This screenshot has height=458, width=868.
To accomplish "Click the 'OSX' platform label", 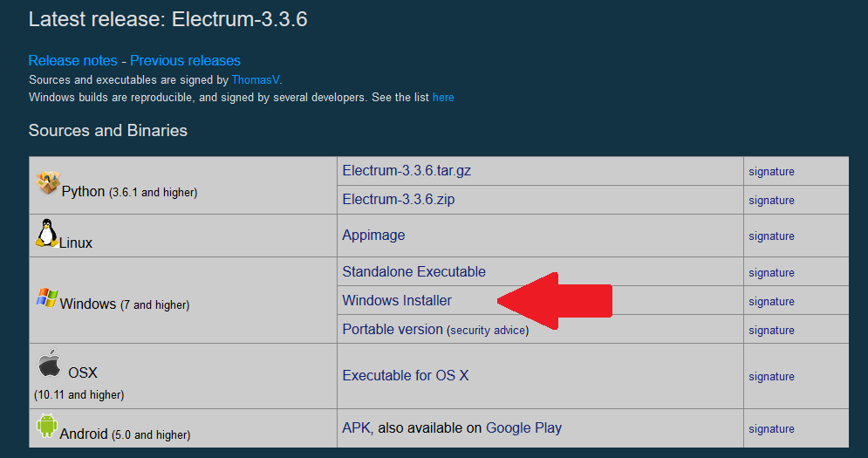I will [83, 373].
